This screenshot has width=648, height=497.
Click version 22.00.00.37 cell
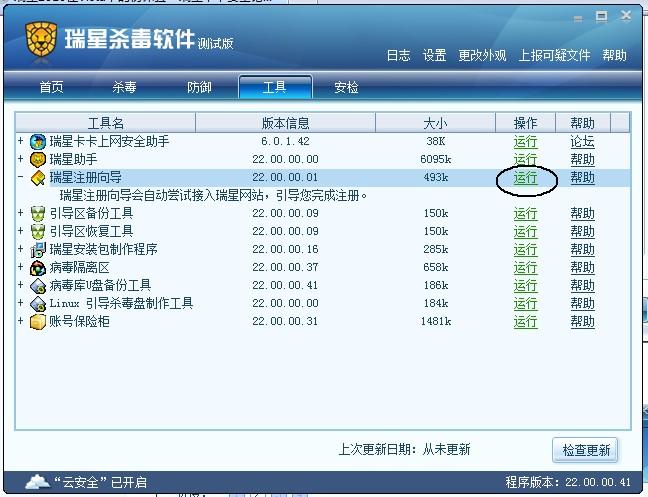[285, 267]
